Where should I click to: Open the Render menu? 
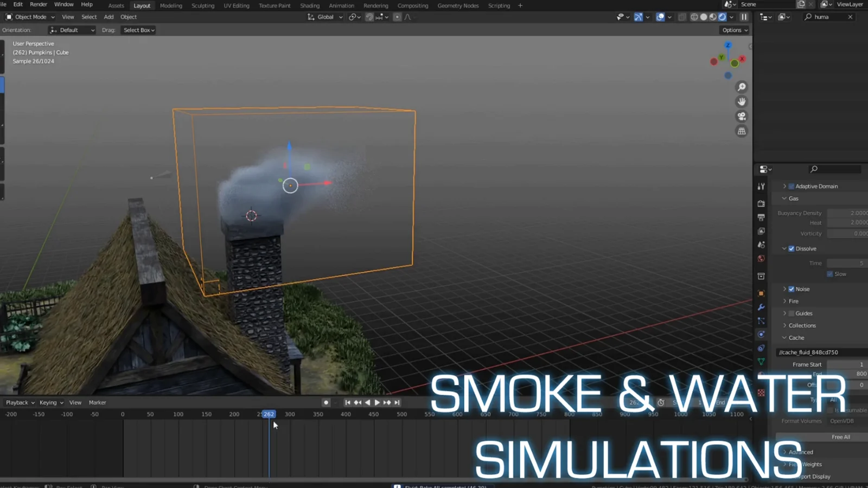(x=38, y=4)
